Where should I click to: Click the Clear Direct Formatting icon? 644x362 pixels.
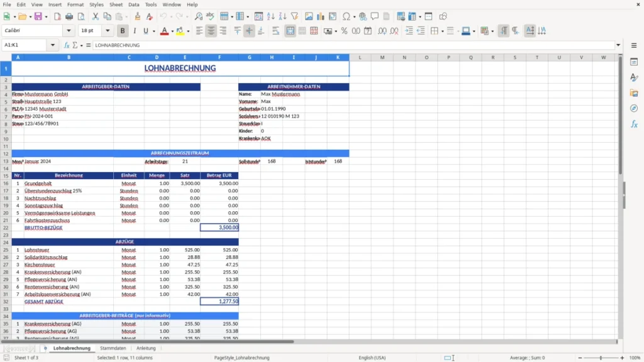[x=150, y=16]
